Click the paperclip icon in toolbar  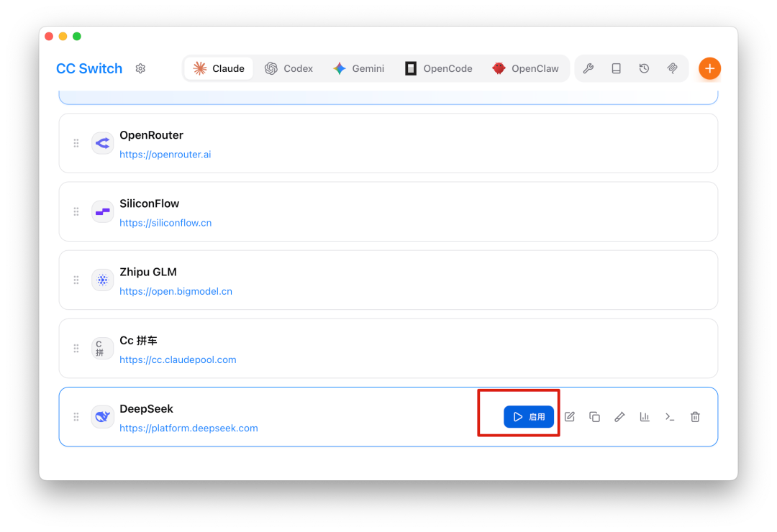(672, 68)
